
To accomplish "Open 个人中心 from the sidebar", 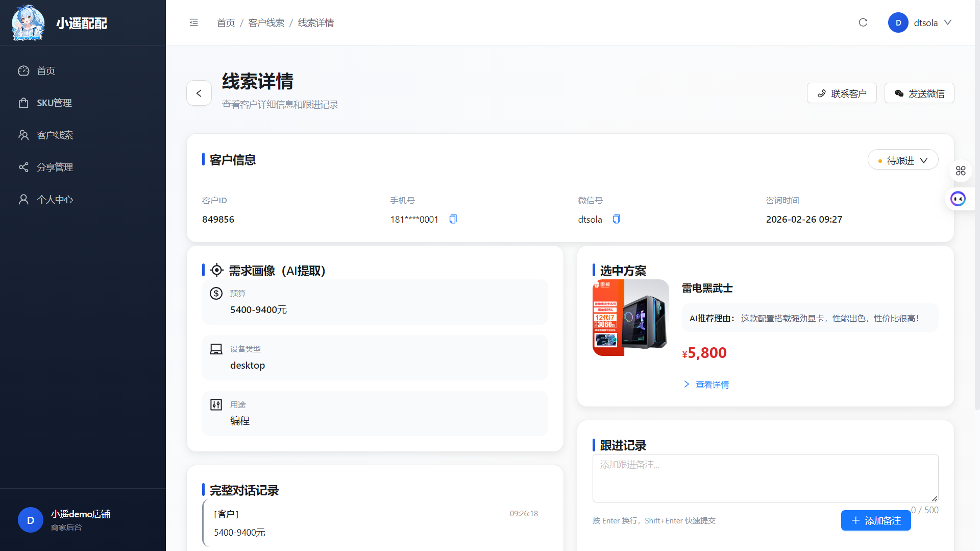I will point(55,199).
